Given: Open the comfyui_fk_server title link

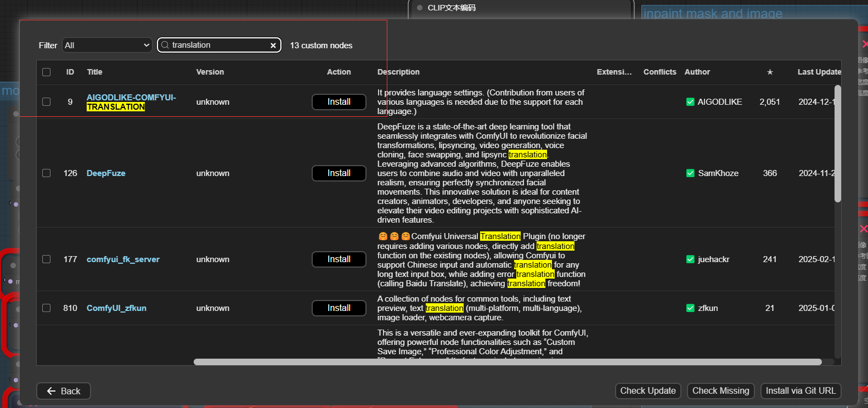Looking at the screenshot, I should pos(123,259).
